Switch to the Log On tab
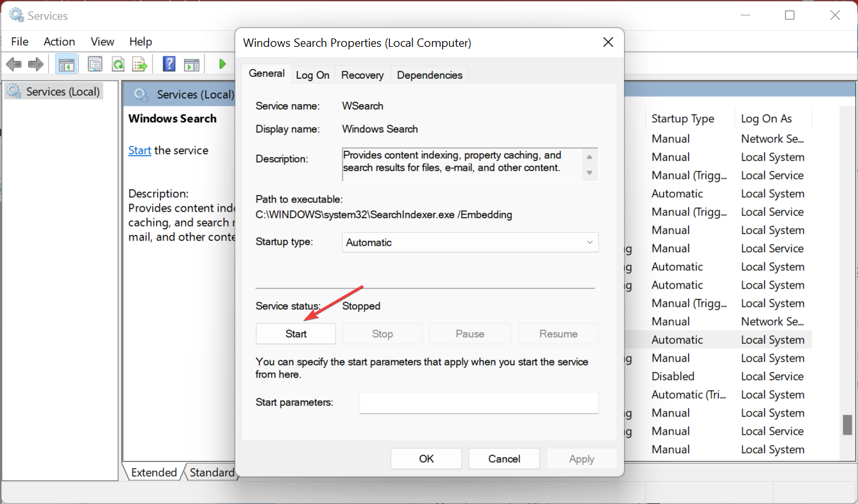Viewport: 858px width, 504px height. click(313, 75)
